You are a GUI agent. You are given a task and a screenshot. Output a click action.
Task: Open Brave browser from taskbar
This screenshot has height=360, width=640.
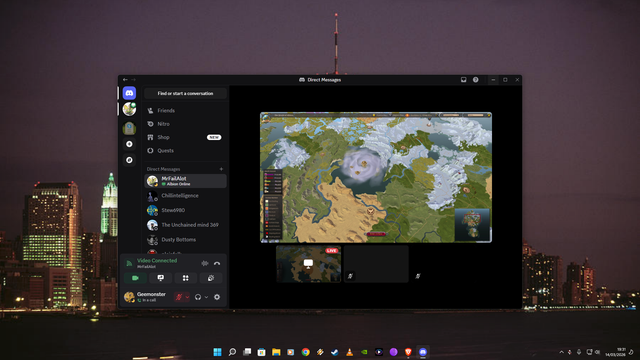pyautogui.click(x=408, y=352)
